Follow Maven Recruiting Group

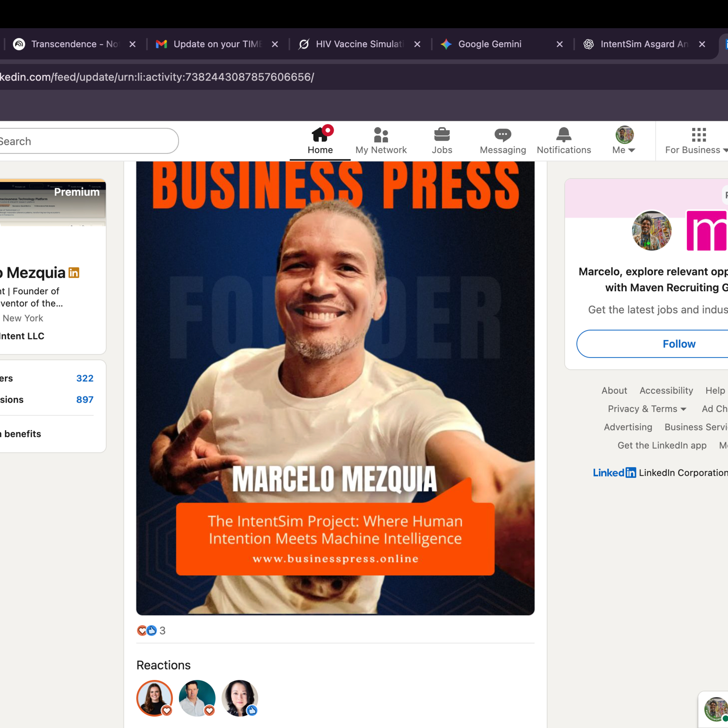tap(652, 344)
